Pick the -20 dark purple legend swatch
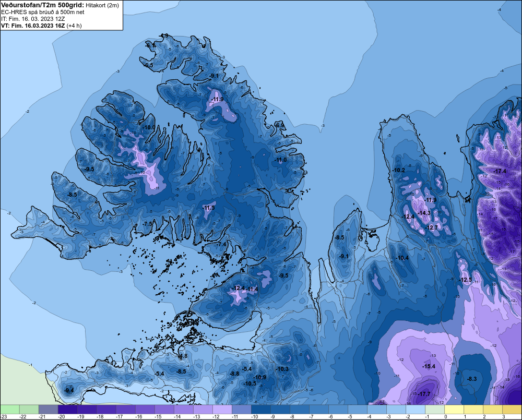 click(67, 409)
